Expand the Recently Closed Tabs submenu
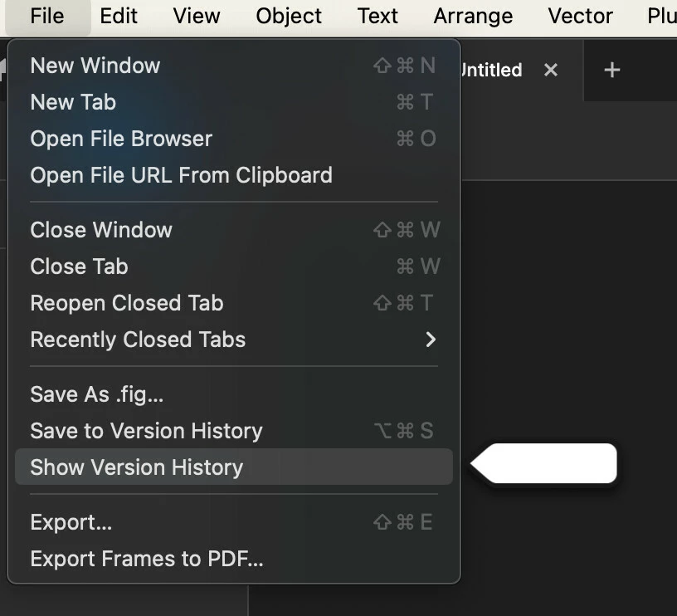Image resolution: width=677 pixels, height=616 pixels. (x=234, y=340)
